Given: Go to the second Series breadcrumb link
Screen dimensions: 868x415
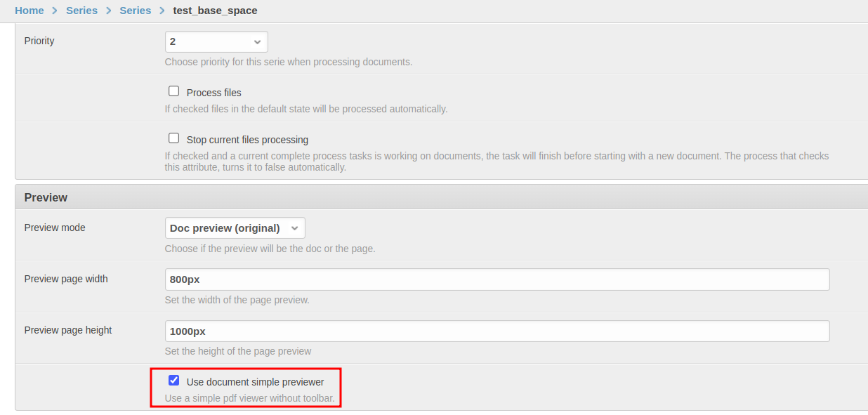Looking at the screenshot, I should click(x=135, y=11).
